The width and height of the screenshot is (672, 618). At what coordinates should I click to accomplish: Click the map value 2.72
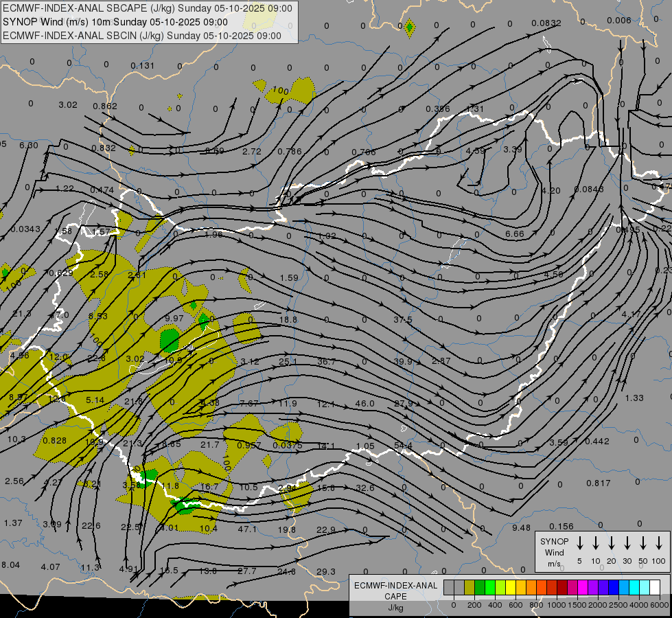pos(252,151)
